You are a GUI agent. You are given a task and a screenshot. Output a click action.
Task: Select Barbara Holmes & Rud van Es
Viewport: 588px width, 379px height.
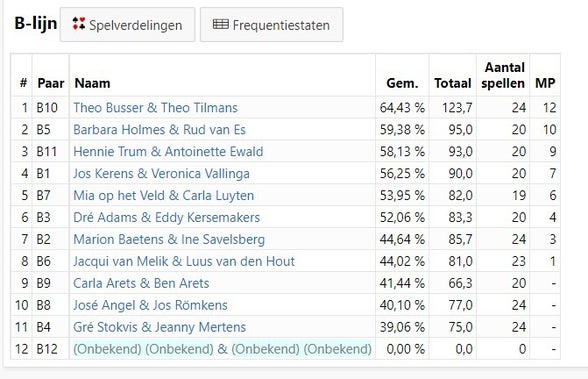[159, 130]
